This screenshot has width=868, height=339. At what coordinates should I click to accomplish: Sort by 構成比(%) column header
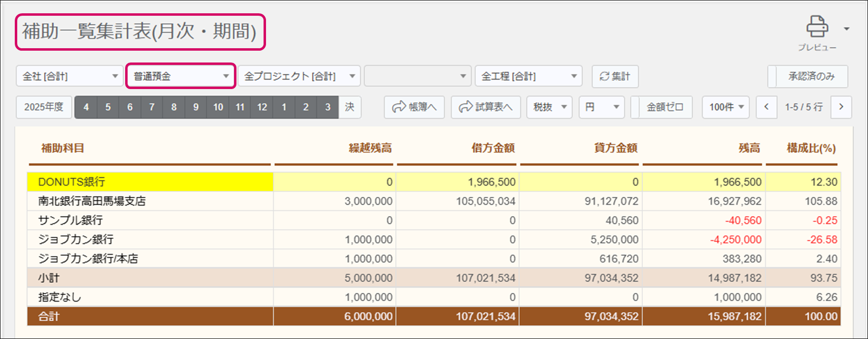(x=811, y=148)
